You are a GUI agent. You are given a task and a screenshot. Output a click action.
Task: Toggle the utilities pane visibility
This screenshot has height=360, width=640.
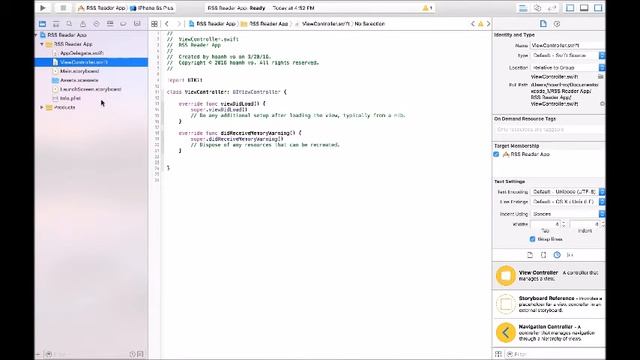click(598, 8)
